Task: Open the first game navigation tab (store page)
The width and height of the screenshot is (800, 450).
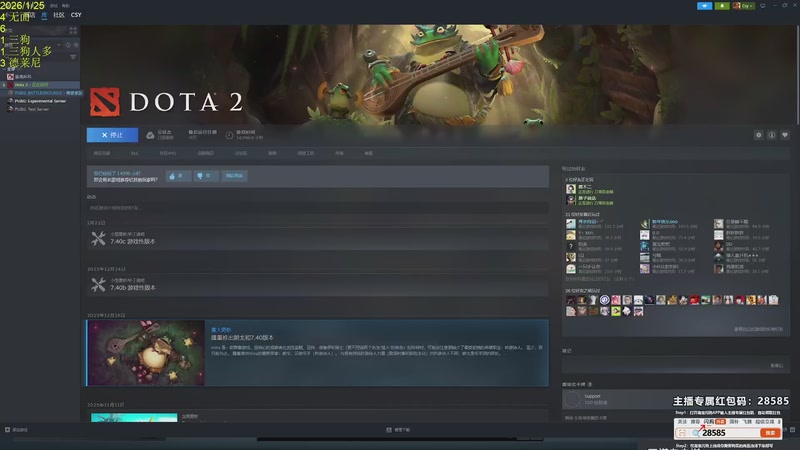Action: (x=102, y=153)
